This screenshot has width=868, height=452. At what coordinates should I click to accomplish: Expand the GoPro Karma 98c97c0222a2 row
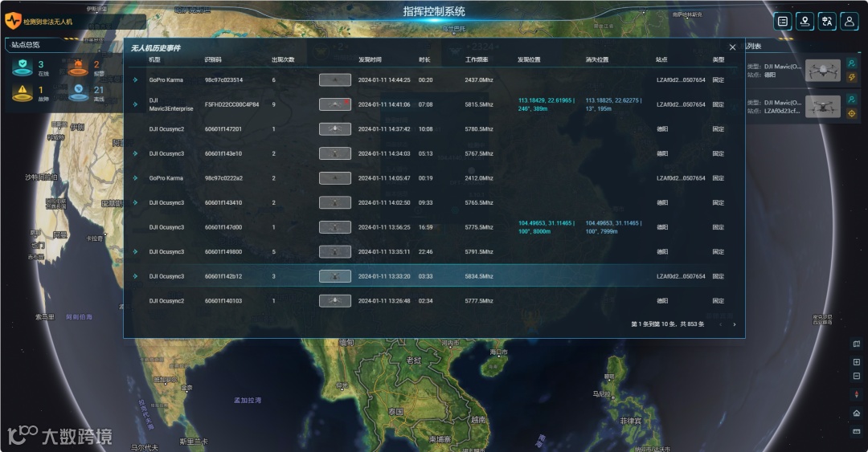(x=135, y=178)
